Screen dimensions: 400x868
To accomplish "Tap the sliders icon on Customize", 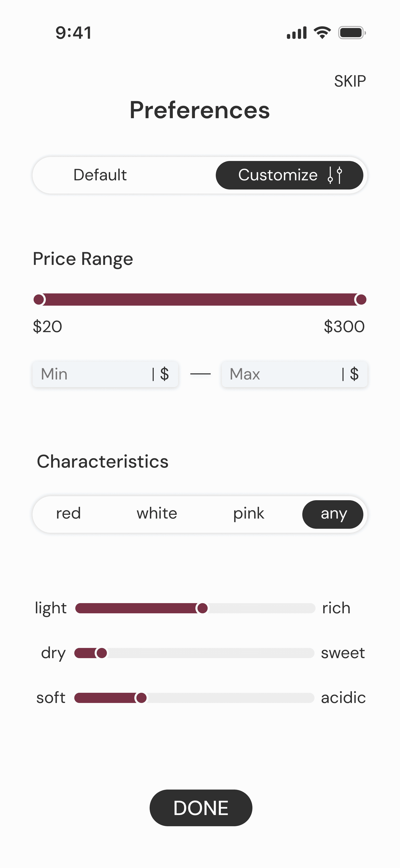I will (335, 175).
